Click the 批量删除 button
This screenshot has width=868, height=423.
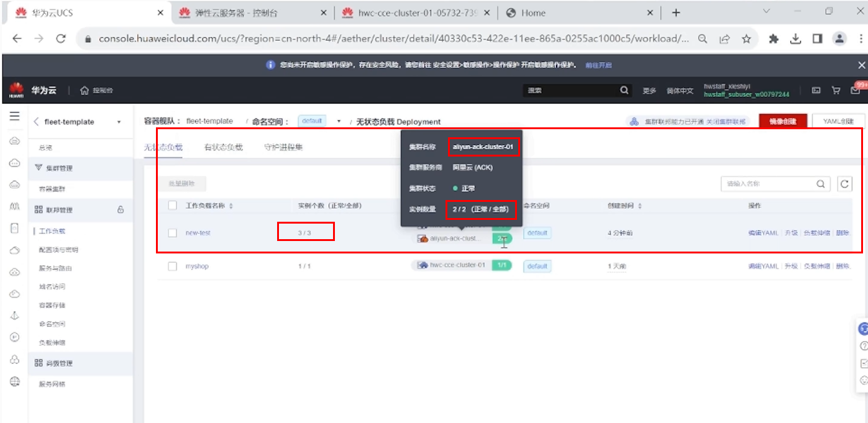pos(181,184)
